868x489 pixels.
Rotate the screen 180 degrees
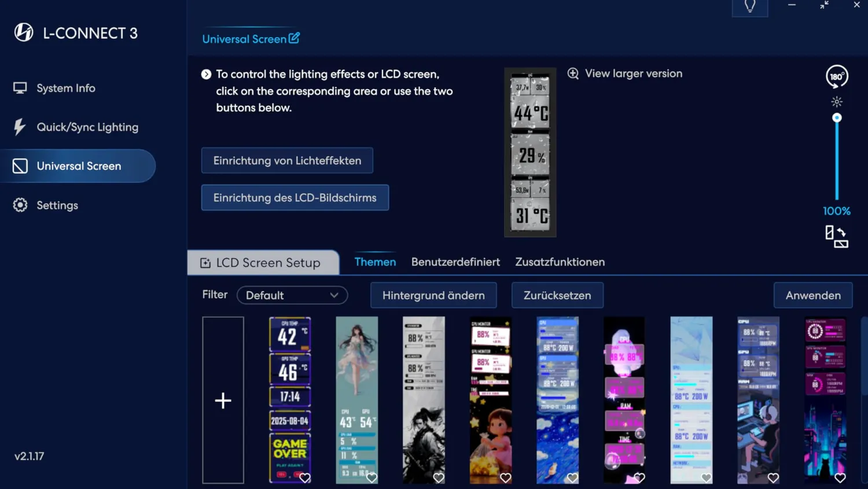837,76
